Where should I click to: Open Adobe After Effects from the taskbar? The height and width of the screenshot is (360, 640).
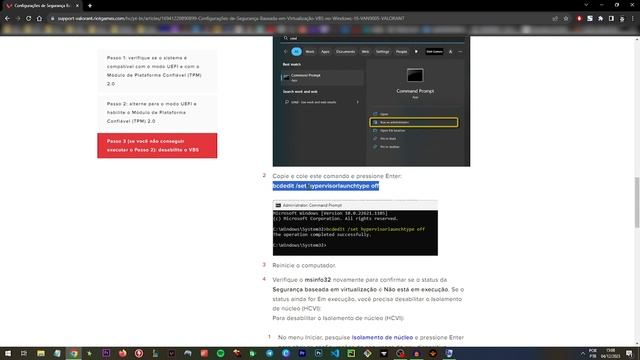[106, 353]
